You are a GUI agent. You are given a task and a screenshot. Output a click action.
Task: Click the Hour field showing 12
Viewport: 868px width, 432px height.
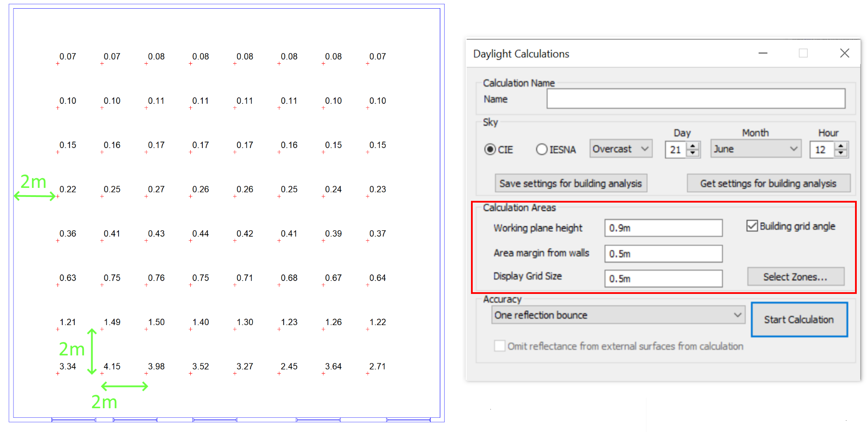point(822,150)
